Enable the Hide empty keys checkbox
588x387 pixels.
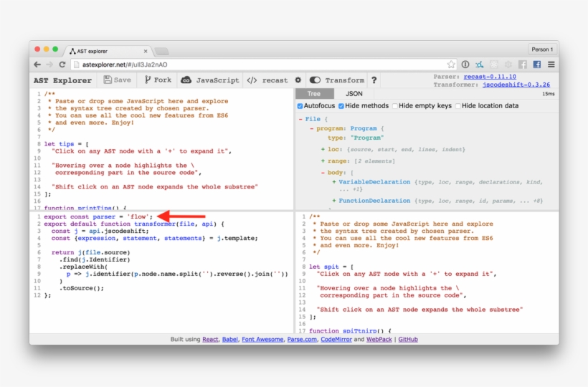coord(395,106)
